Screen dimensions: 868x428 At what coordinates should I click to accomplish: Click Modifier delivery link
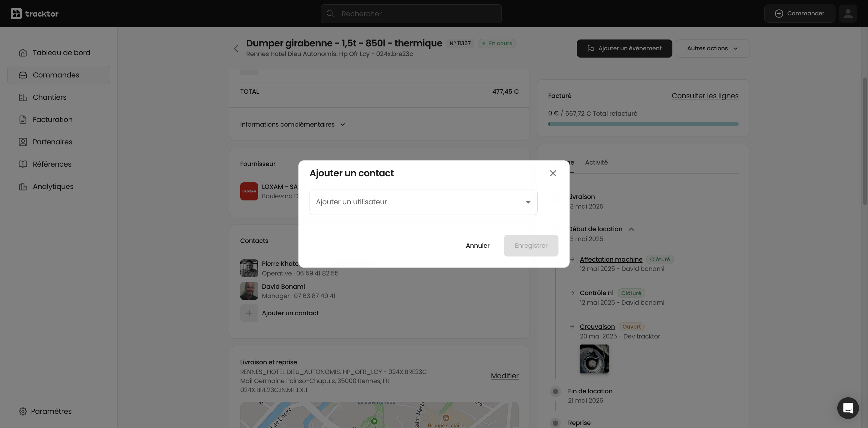505,376
